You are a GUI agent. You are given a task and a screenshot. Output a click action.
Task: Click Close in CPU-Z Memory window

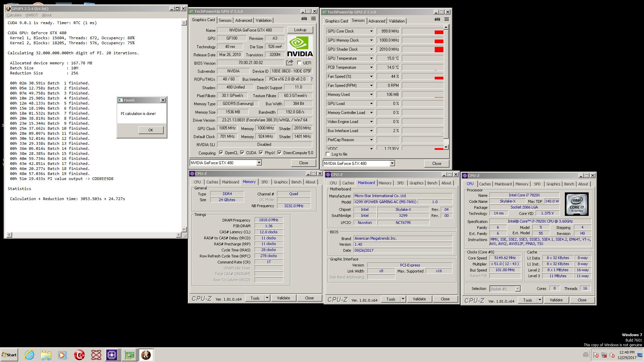point(309,298)
